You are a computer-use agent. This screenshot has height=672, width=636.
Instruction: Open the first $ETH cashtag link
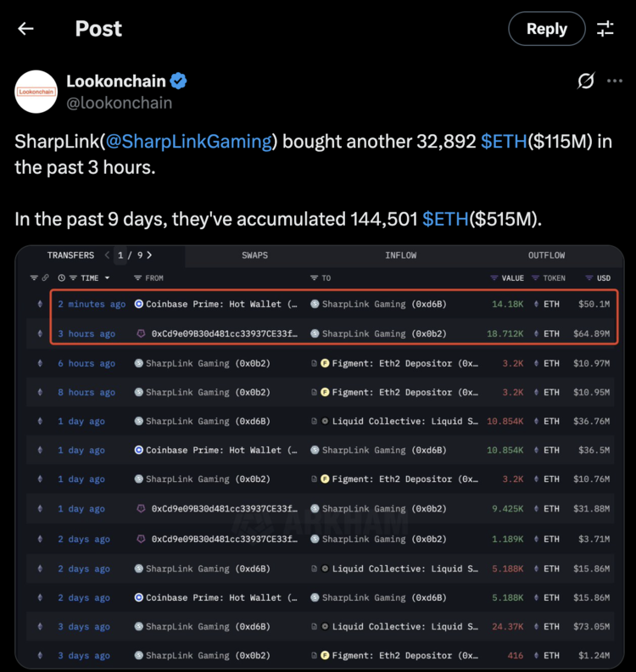504,142
